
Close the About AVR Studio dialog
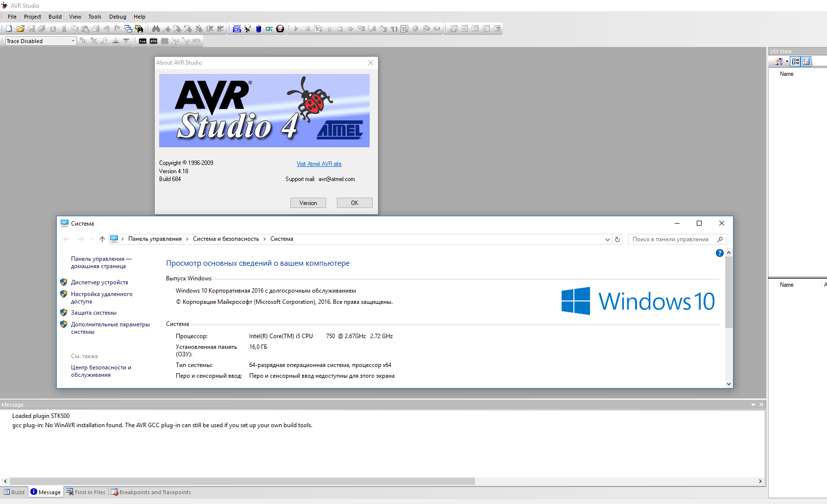[x=371, y=63]
